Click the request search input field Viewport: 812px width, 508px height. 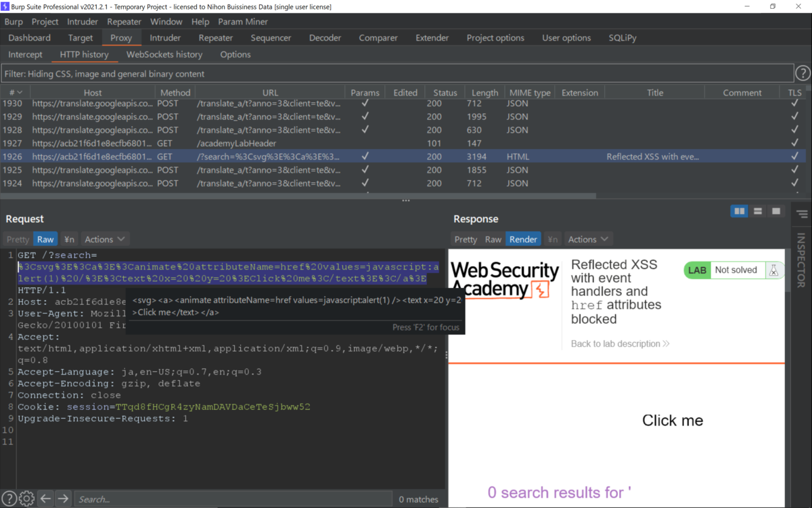pyautogui.click(x=232, y=499)
